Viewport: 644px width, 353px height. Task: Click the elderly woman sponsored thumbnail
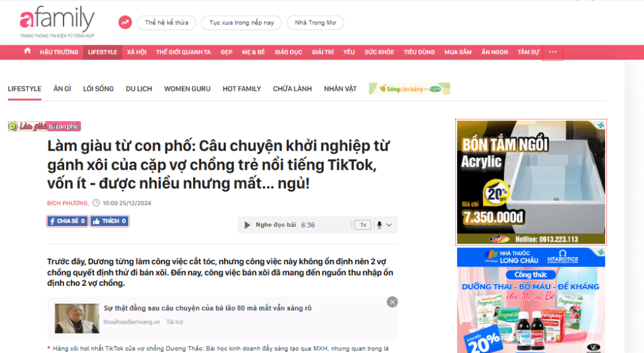pos(77,318)
